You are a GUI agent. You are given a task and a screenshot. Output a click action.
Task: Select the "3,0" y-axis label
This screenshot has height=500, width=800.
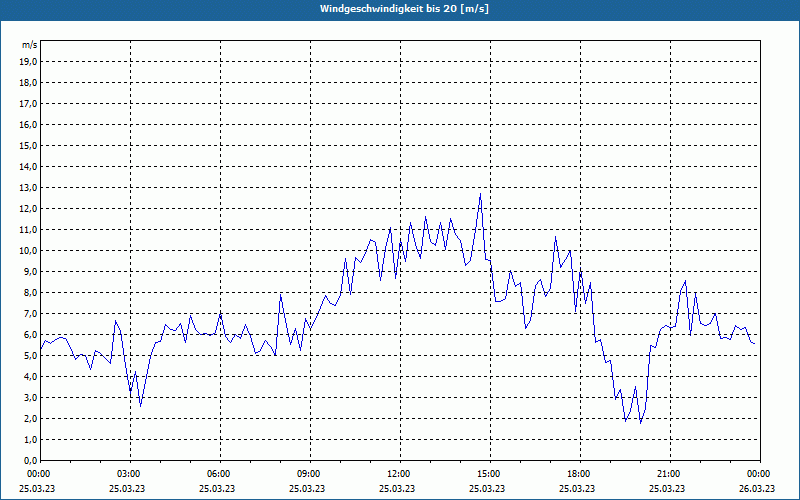(x=31, y=397)
